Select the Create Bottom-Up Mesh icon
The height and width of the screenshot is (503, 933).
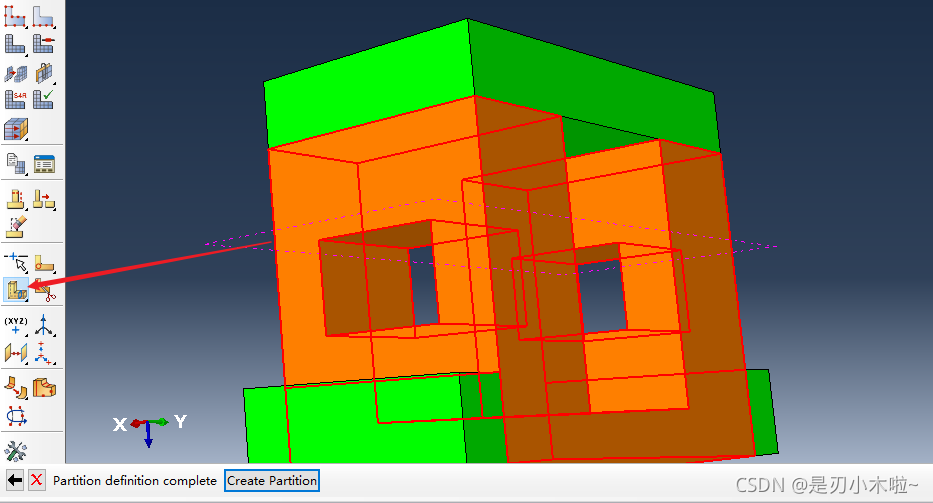coord(15,128)
